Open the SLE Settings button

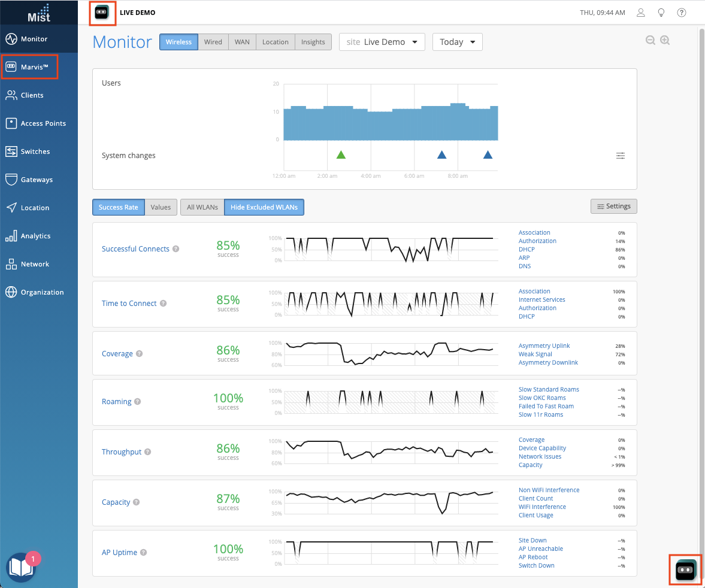click(x=614, y=207)
